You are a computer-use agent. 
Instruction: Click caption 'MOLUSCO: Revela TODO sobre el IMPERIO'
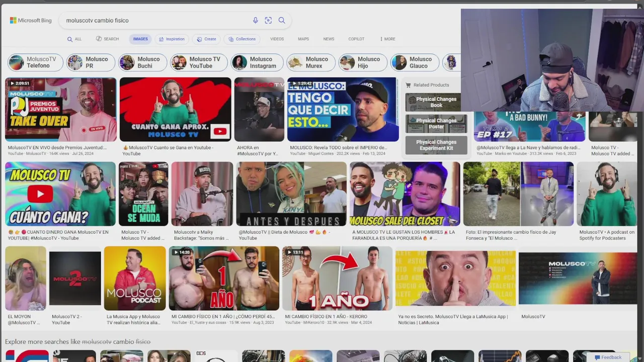coord(338,148)
